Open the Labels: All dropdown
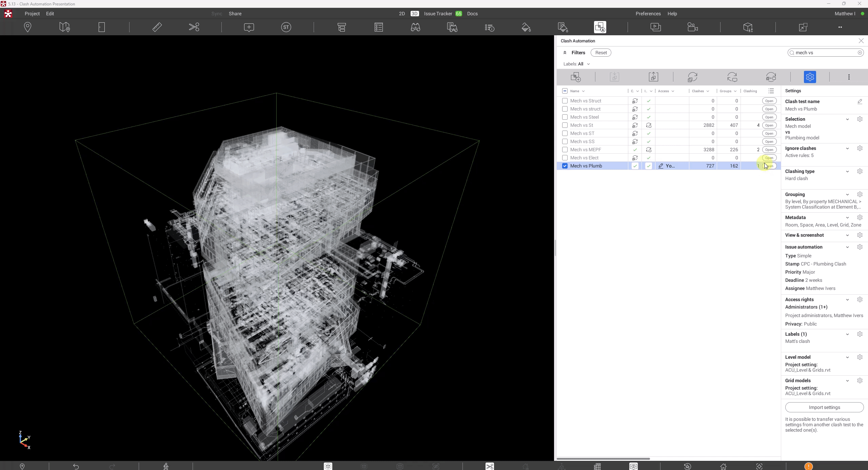The height and width of the screenshot is (470, 868). coord(577,64)
